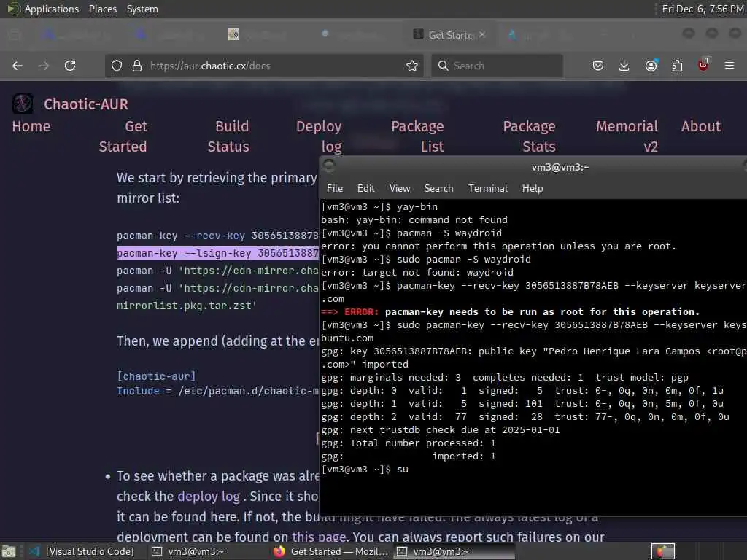Image resolution: width=747 pixels, height=560 pixels.
Task: Click the Include = /etc/pacman.d line
Action: [x=217, y=391]
